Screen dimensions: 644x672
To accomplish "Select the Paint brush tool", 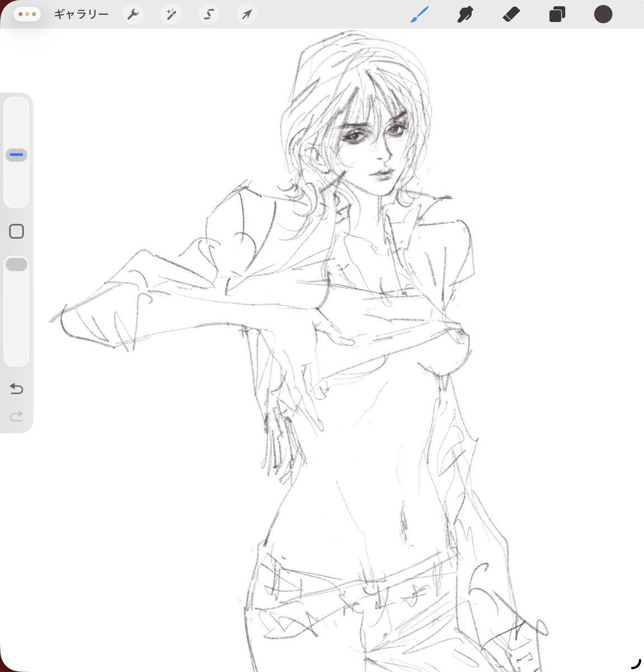I will [419, 14].
